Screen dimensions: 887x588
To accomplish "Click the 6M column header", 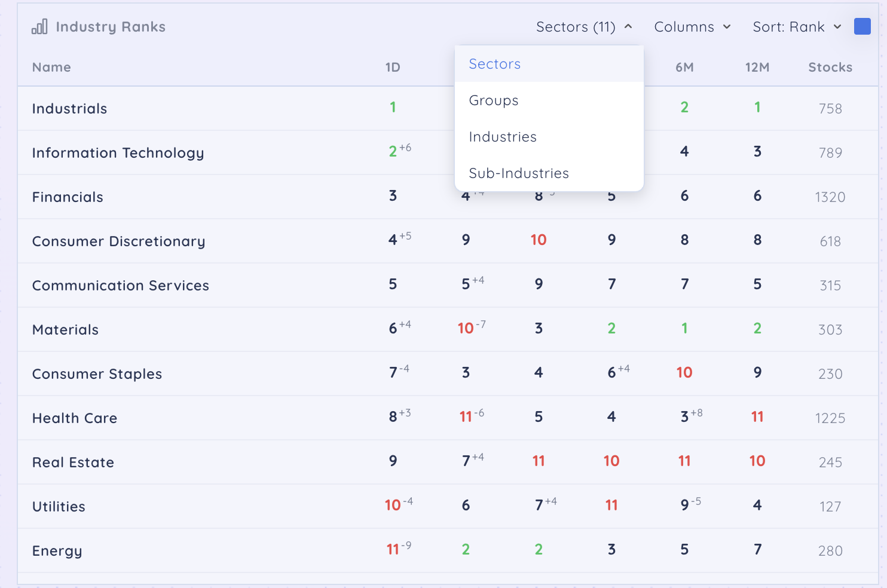I will [x=684, y=68].
